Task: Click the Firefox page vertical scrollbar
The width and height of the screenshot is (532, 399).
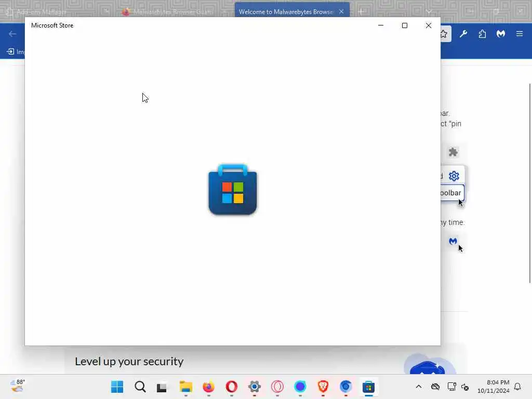Action: (529, 183)
